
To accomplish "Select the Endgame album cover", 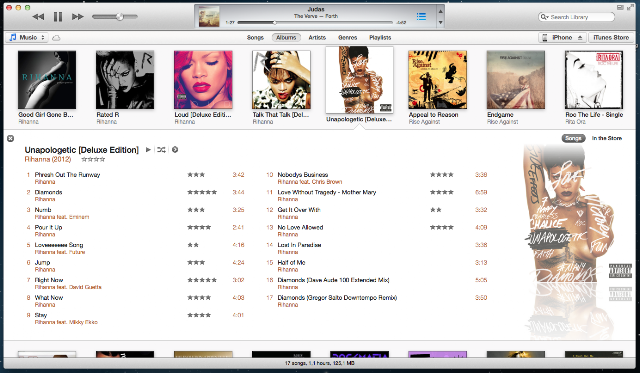I will coord(516,80).
